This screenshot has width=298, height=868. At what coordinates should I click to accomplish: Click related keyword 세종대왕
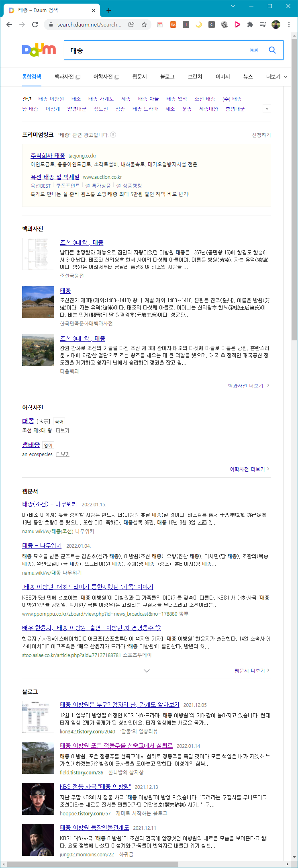click(209, 109)
